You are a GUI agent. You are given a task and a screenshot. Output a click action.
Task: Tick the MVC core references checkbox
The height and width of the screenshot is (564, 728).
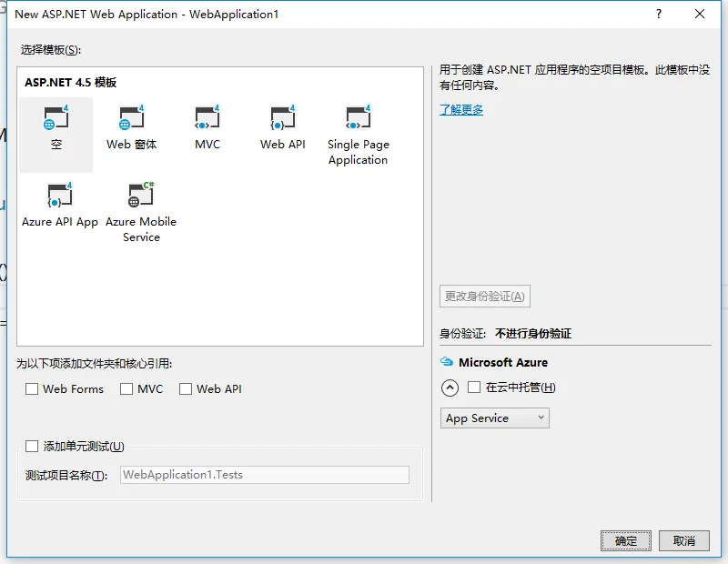pos(126,389)
